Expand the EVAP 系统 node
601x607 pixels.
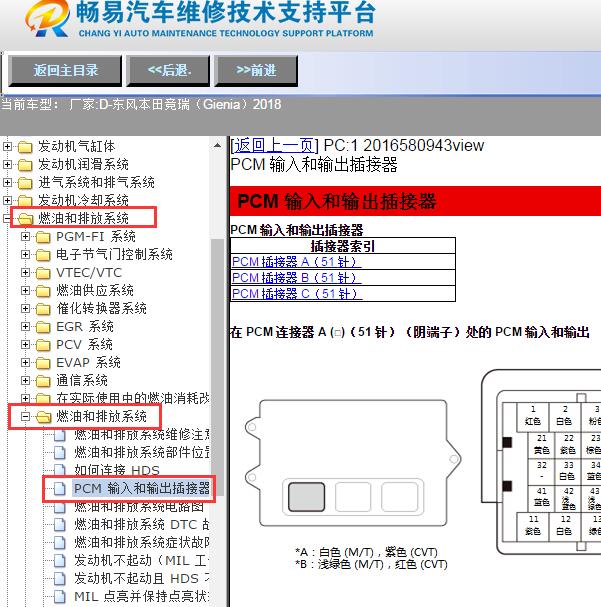point(26,362)
